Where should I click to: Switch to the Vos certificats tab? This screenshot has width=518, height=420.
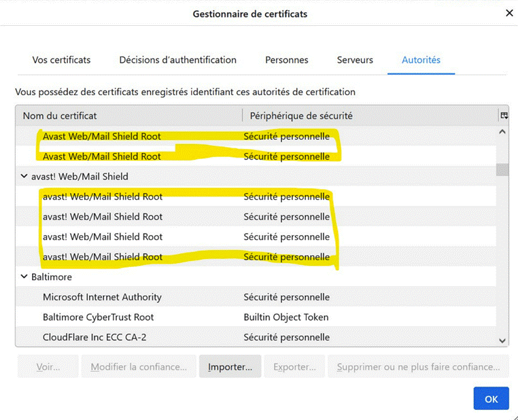61,60
